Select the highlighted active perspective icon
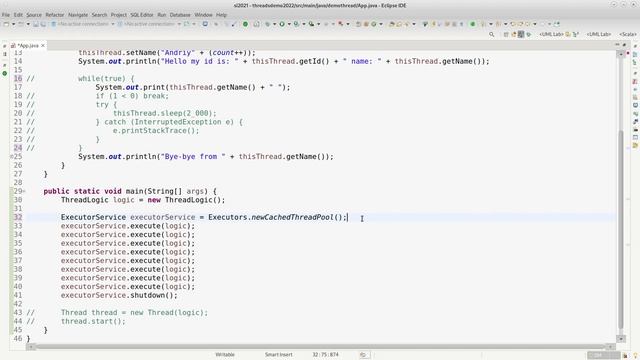Image resolution: width=640 pixels, height=360 pixels. 521,35
